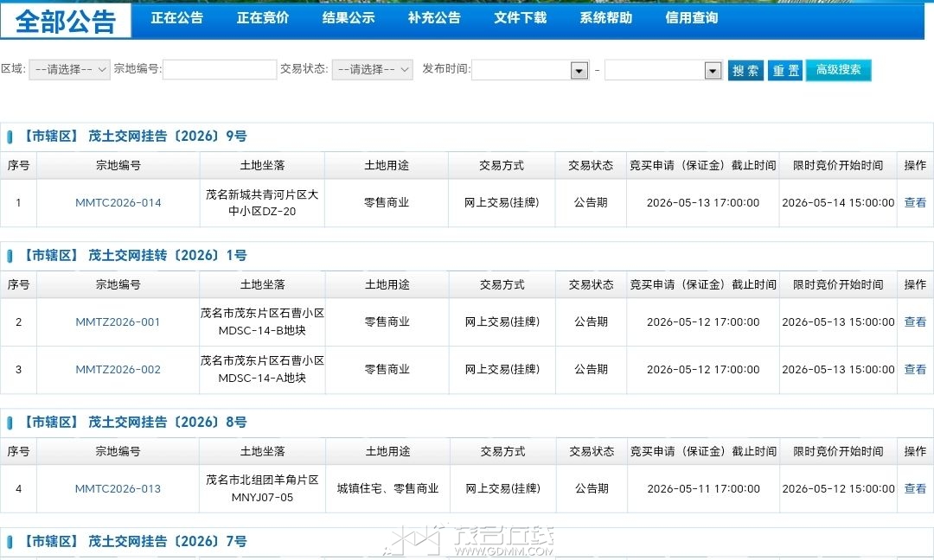This screenshot has height=560, width=934.
Task: Switch to 正在公告 menu item
Action: coord(176,18)
